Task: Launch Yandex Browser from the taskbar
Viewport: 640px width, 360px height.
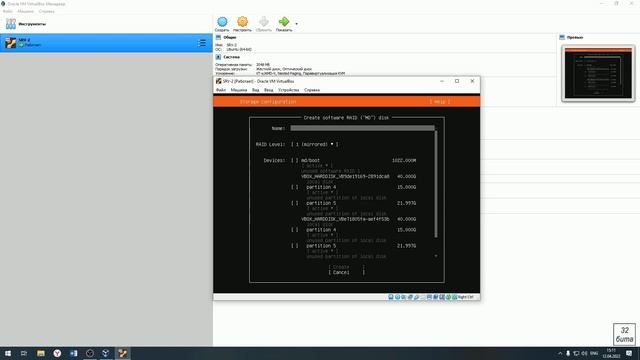Action: click(57, 353)
